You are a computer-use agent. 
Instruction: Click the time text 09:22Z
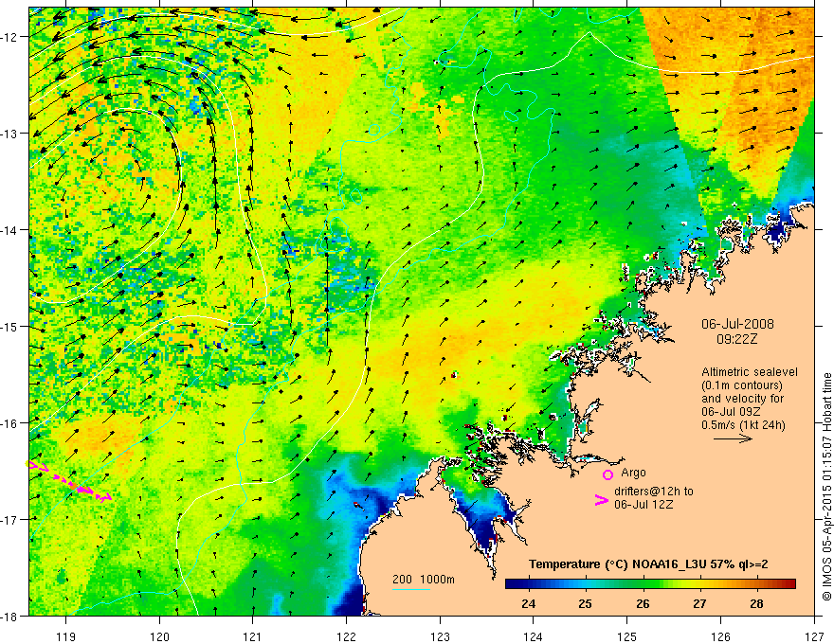[736, 339]
